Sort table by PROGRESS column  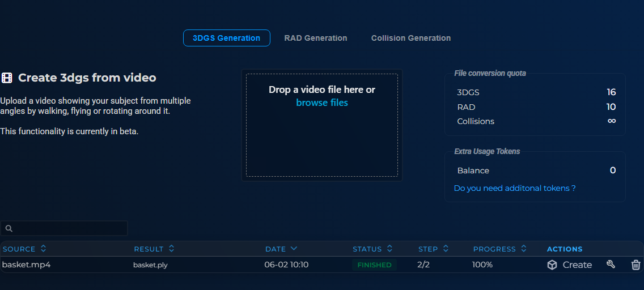click(500, 249)
